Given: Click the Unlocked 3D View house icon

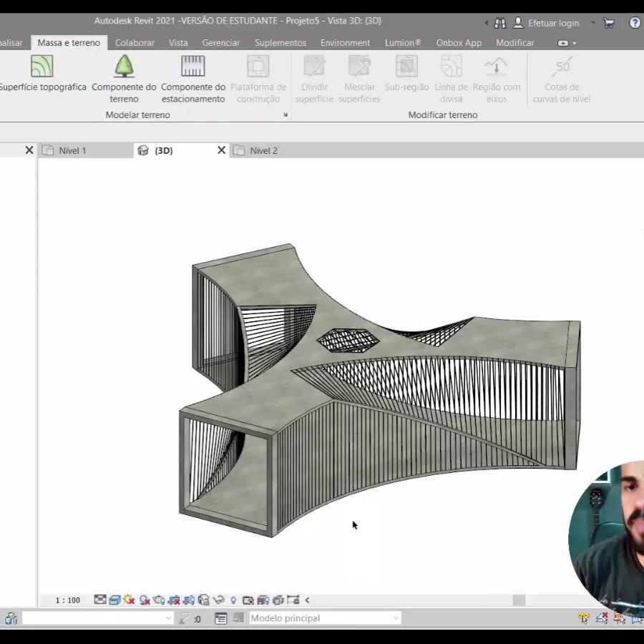Looking at the screenshot, I should click(x=203, y=600).
